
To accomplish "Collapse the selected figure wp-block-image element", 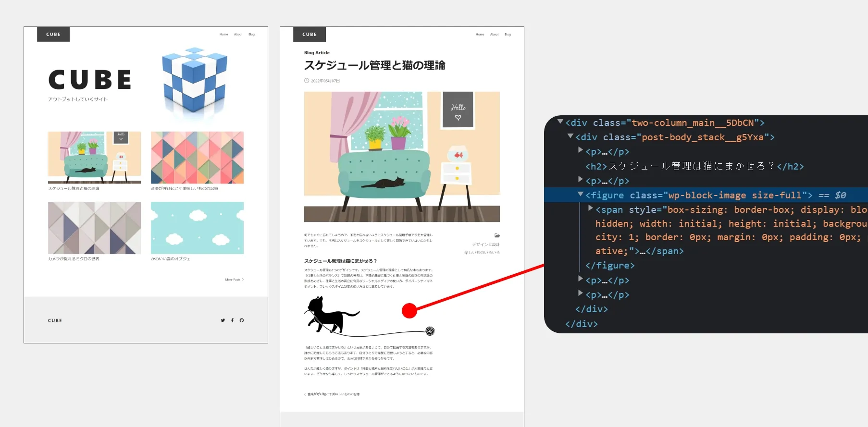I will (580, 195).
